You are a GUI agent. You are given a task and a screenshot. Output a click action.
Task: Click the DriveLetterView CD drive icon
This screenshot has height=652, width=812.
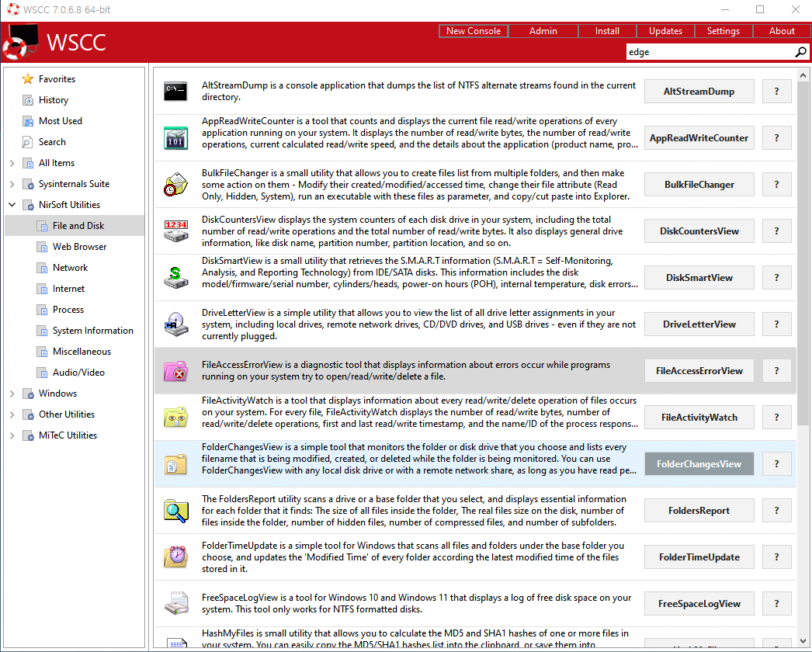[x=176, y=324]
